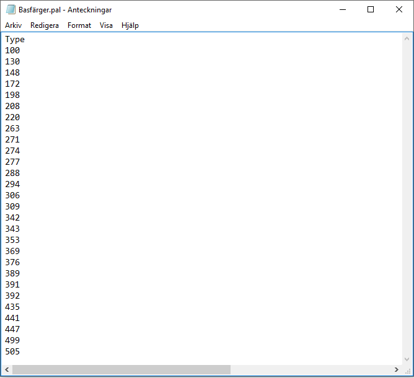414x378 pixels.
Task: Click the line reading 499
Action: click(12, 340)
